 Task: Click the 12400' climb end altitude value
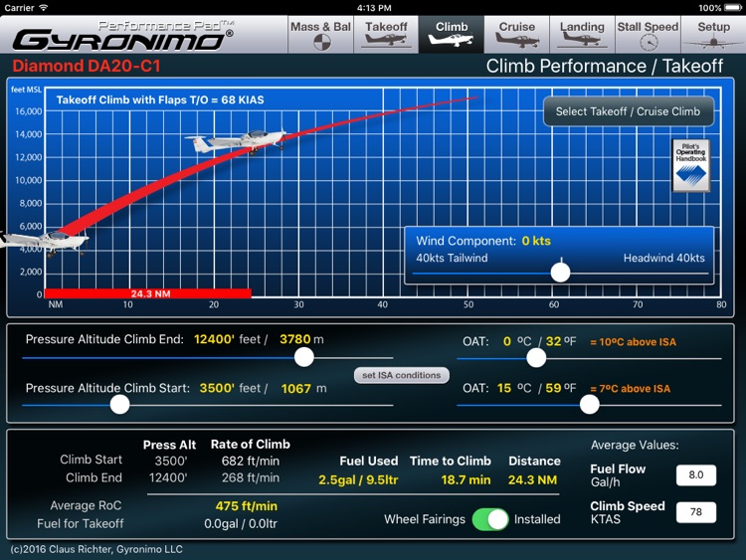[x=214, y=339]
